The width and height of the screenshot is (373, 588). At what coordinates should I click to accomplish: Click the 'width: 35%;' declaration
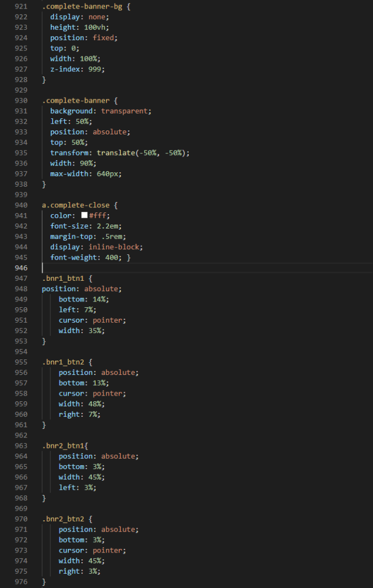pyautogui.click(x=81, y=331)
